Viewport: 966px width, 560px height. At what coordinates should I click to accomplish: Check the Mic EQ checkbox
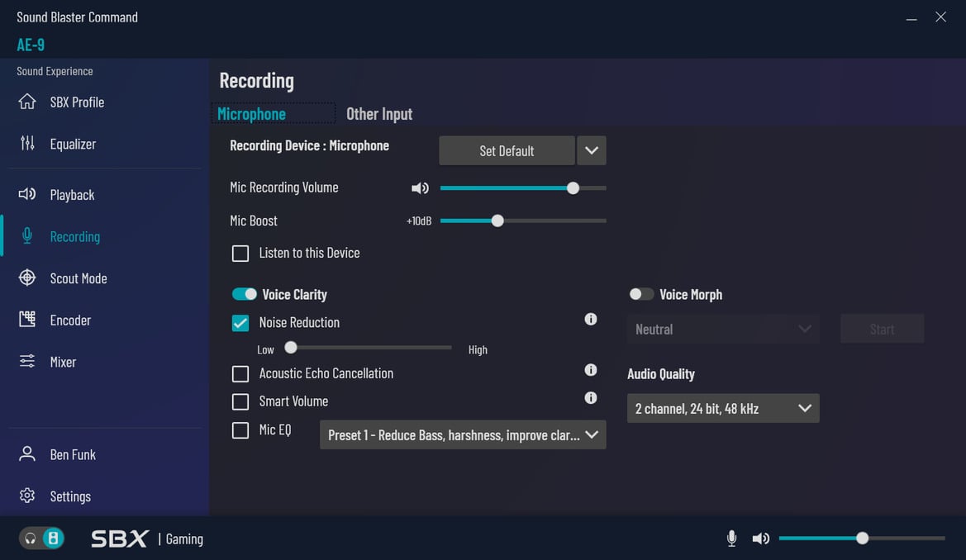pyautogui.click(x=240, y=430)
